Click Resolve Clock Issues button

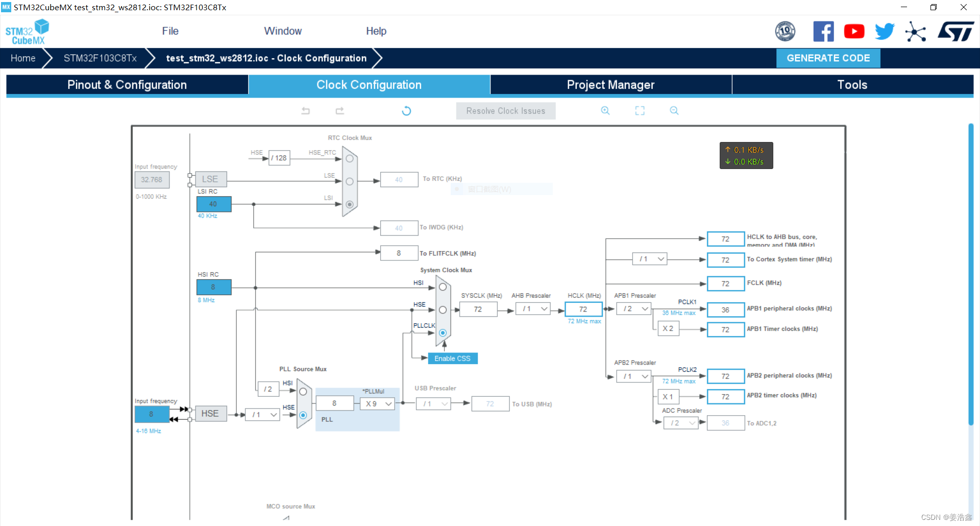(506, 111)
